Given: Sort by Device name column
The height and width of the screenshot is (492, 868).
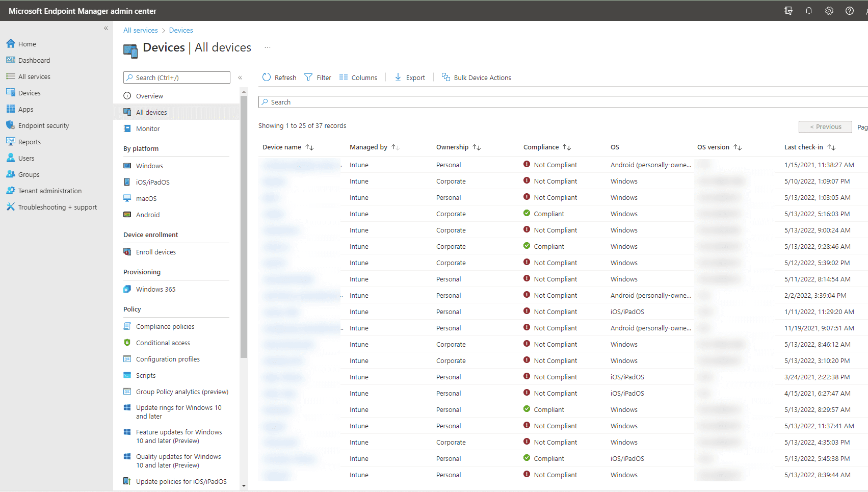Looking at the screenshot, I should (309, 147).
